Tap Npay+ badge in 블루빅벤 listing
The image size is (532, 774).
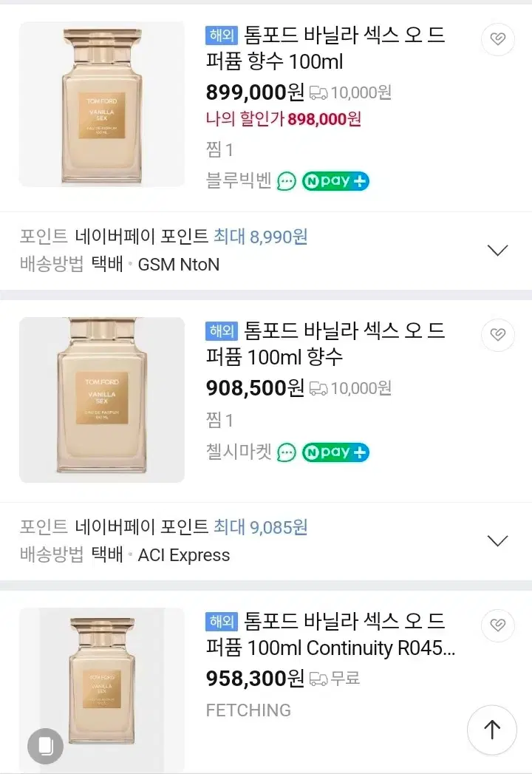[x=335, y=181]
